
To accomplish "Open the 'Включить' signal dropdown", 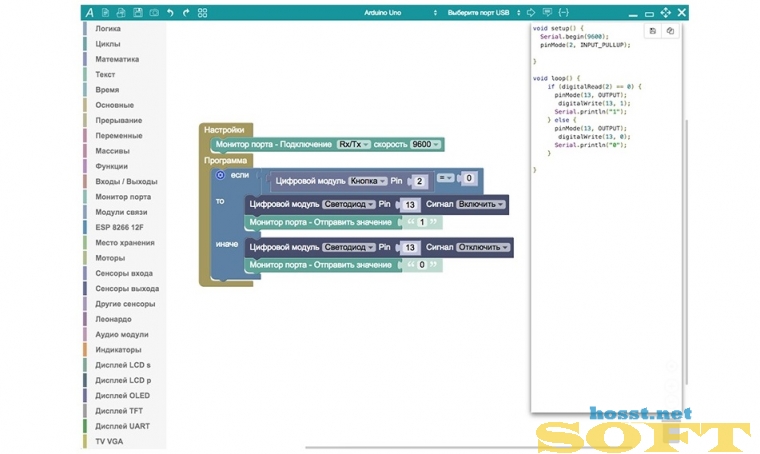I will click(481, 204).
